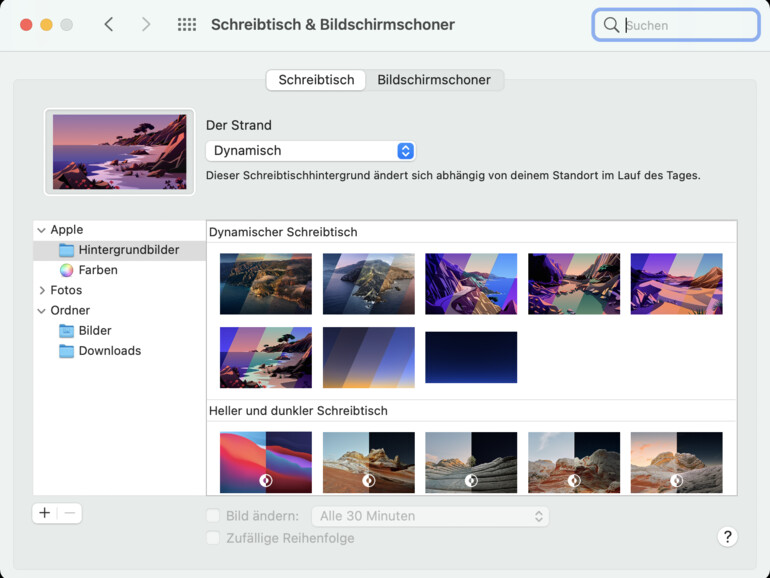770x578 pixels.
Task: Toggle the Bild ändern checkbox
Action: [x=213, y=516]
